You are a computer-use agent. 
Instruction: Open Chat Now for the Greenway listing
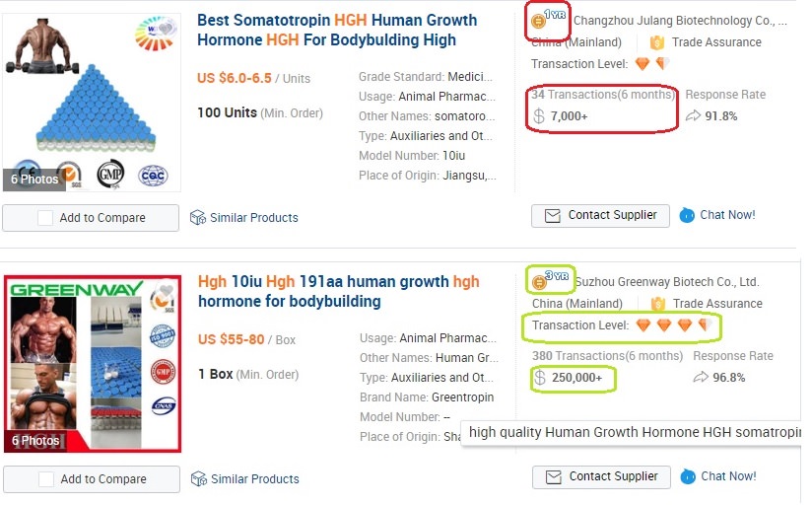pos(727,476)
